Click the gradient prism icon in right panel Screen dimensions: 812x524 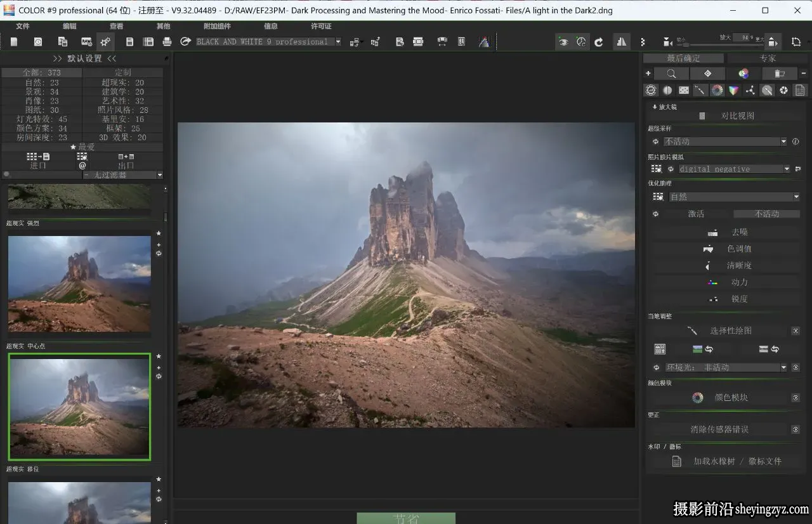click(x=734, y=90)
